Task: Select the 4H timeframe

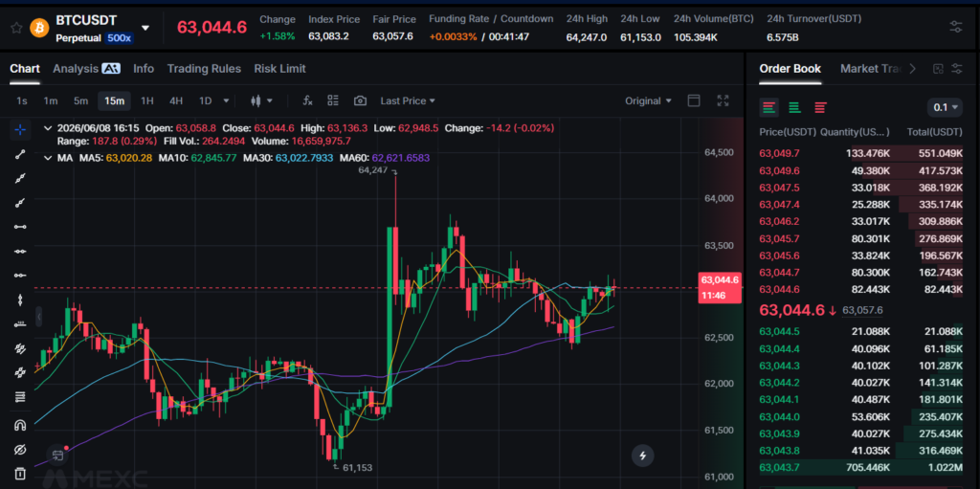Action: tap(176, 100)
